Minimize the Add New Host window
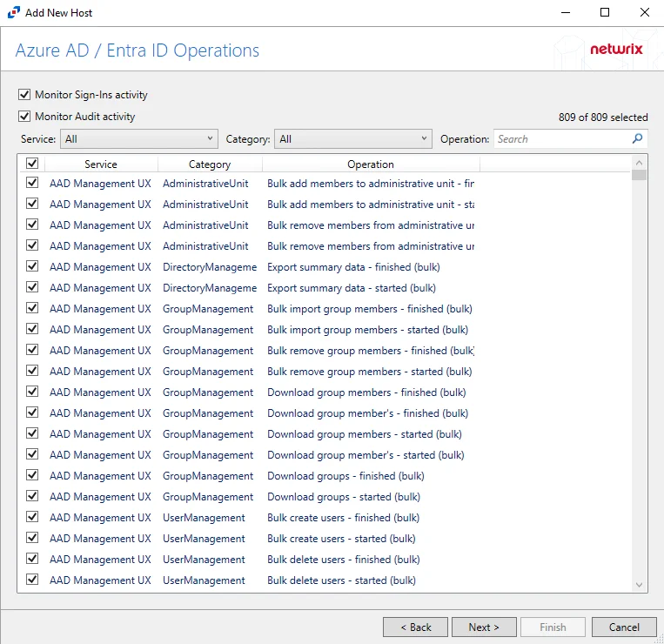Screen dimensions: 664x644 566,12
